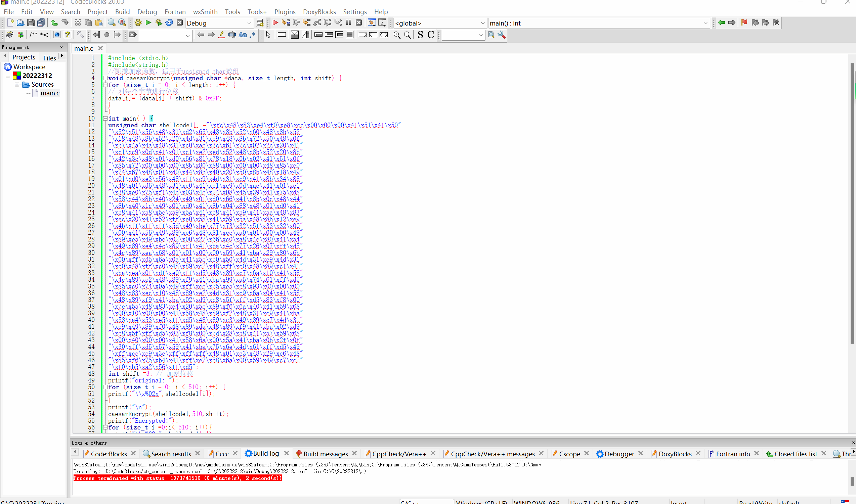Switch to Build messages tab
This screenshot has height=504, width=856.
coord(325,454)
